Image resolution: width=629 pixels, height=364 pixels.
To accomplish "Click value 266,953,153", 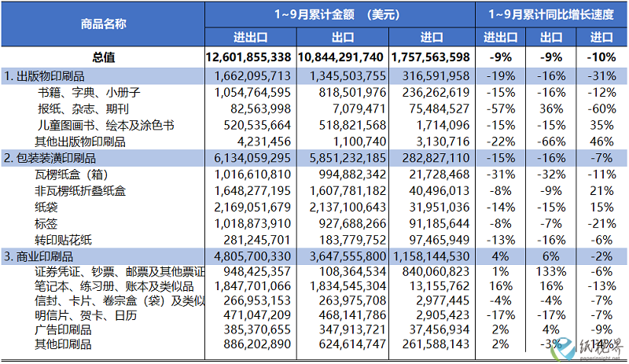I will tap(257, 301).
